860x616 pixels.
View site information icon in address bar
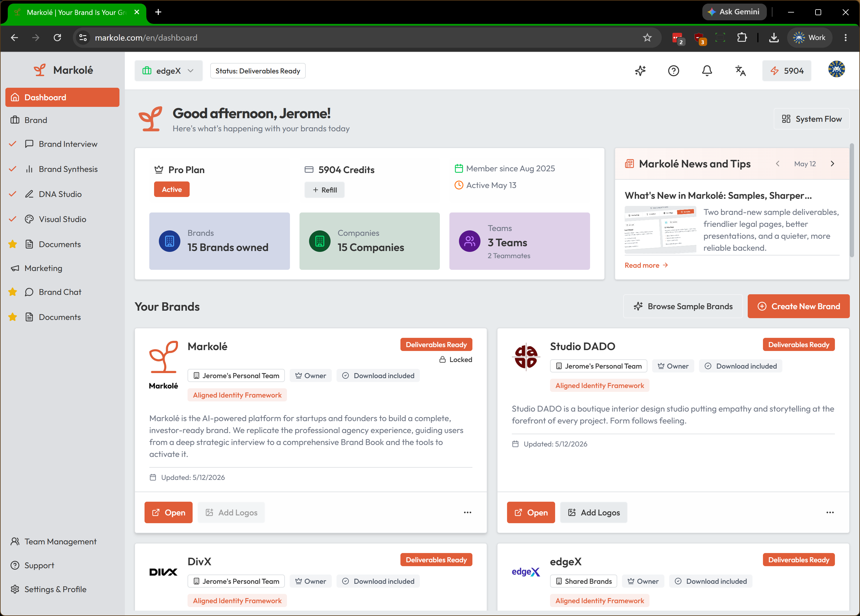pos(83,38)
